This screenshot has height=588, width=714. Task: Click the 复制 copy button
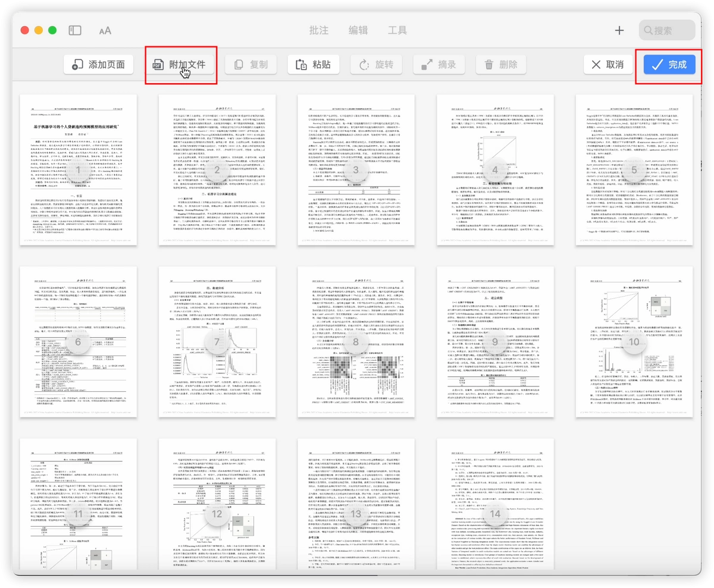(x=251, y=65)
